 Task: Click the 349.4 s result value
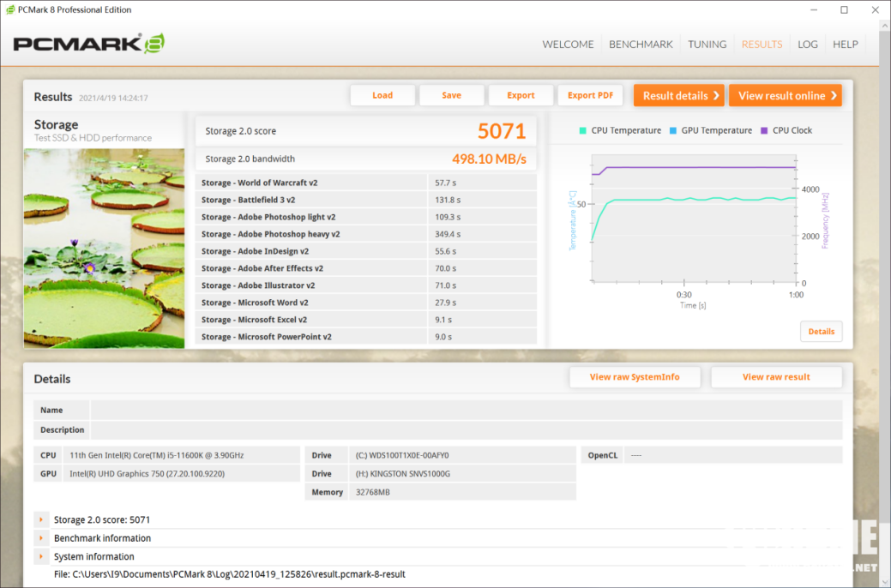pyautogui.click(x=448, y=234)
